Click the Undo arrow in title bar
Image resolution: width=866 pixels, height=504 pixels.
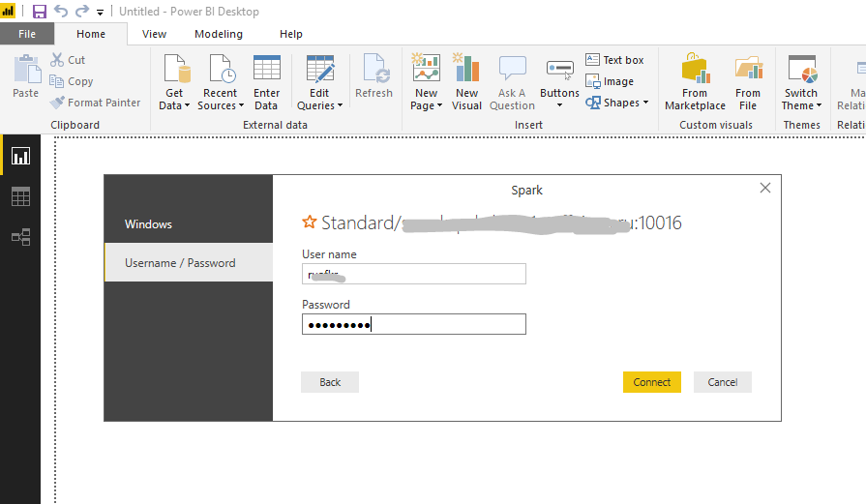(61, 12)
